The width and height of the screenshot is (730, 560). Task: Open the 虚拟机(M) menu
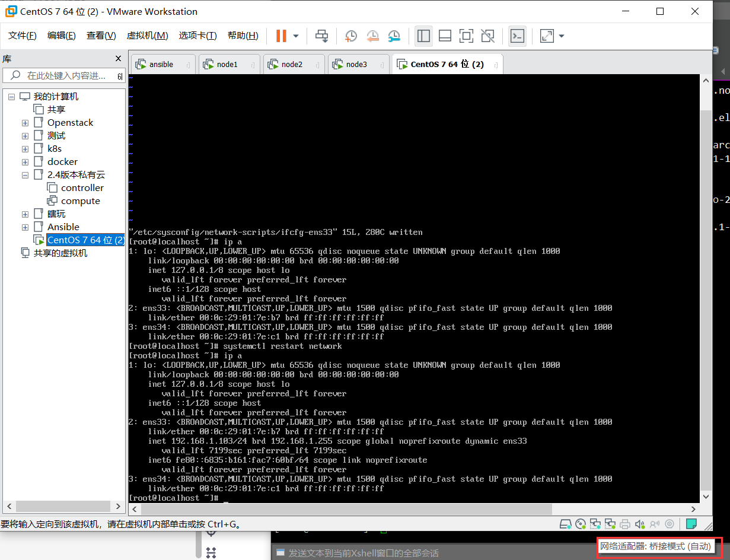[148, 36]
